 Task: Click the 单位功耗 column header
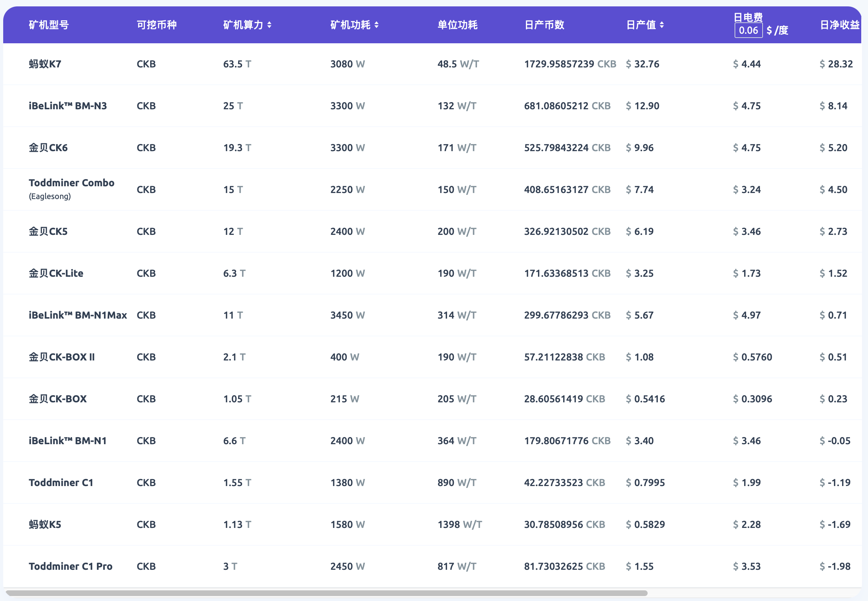[457, 25]
